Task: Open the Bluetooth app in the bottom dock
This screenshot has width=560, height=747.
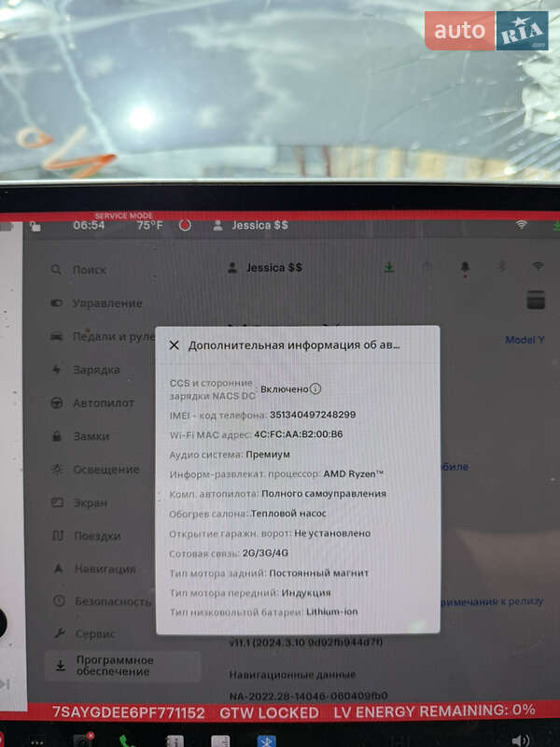Action: 266,740
